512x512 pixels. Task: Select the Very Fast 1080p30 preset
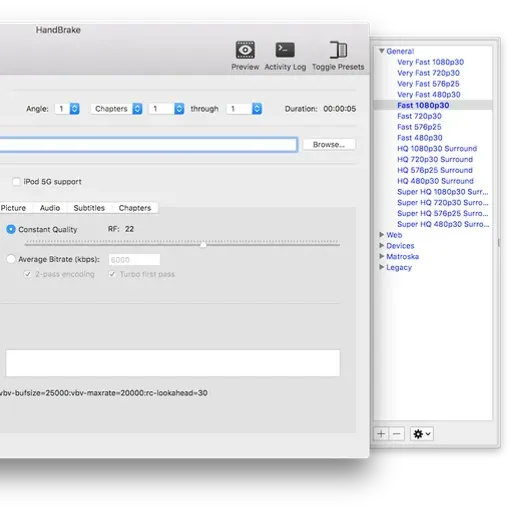click(x=430, y=62)
